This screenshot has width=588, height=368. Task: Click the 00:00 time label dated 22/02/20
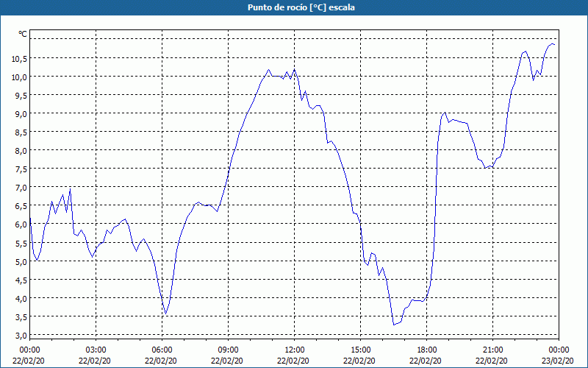[29, 350]
